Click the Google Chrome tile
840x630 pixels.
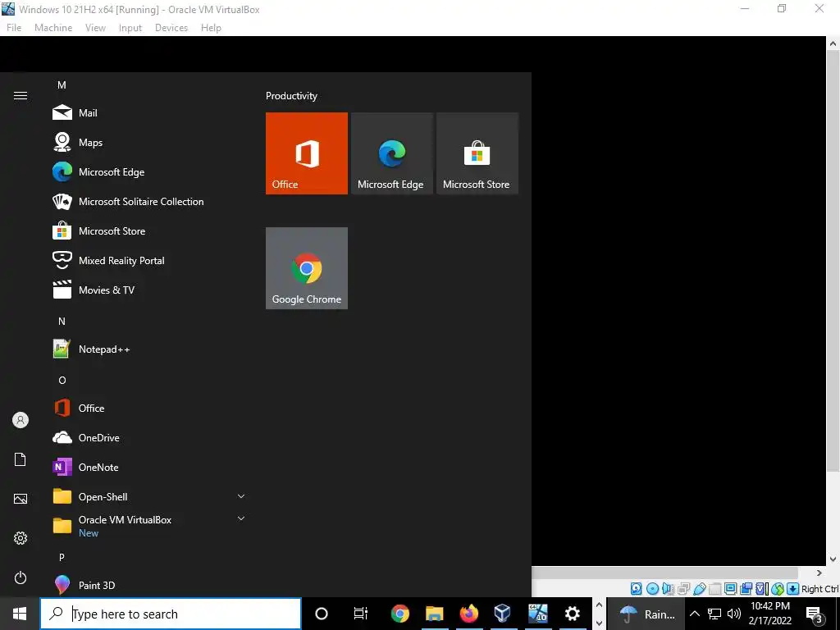coord(307,268)
